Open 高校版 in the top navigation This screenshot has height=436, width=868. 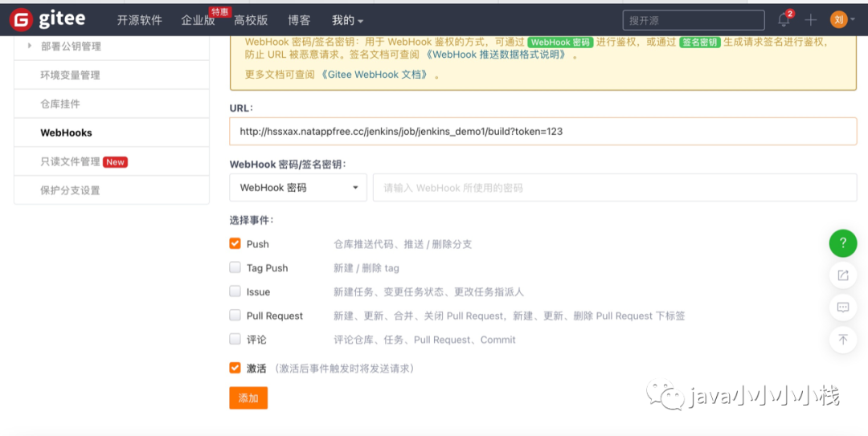pyautogui.click(x=251, y=20)
